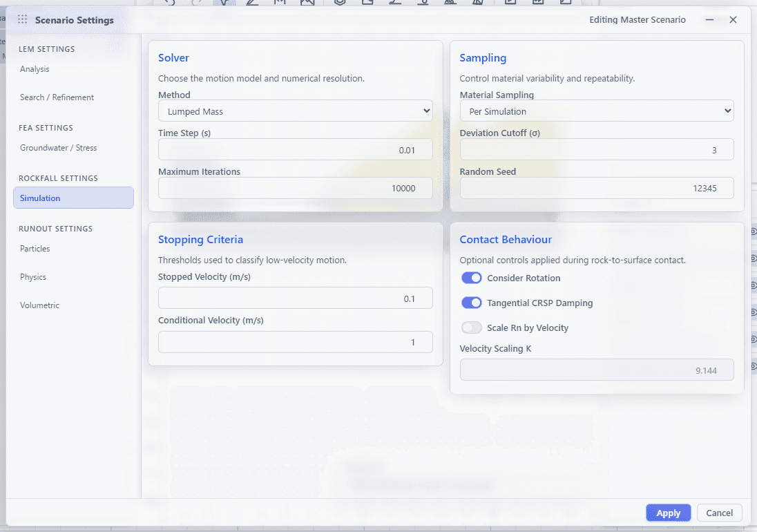Click the 'Solver' section heading
Screen dimensions: 757x532
[x=173, y=58]
